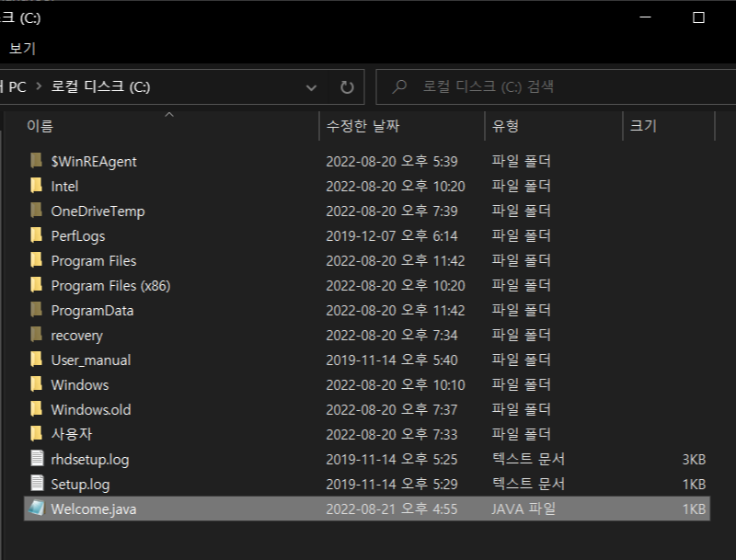This screenshot has width=736, height=560.
Task: Expand the PC breadcrumb chevron
Action: 39,86
